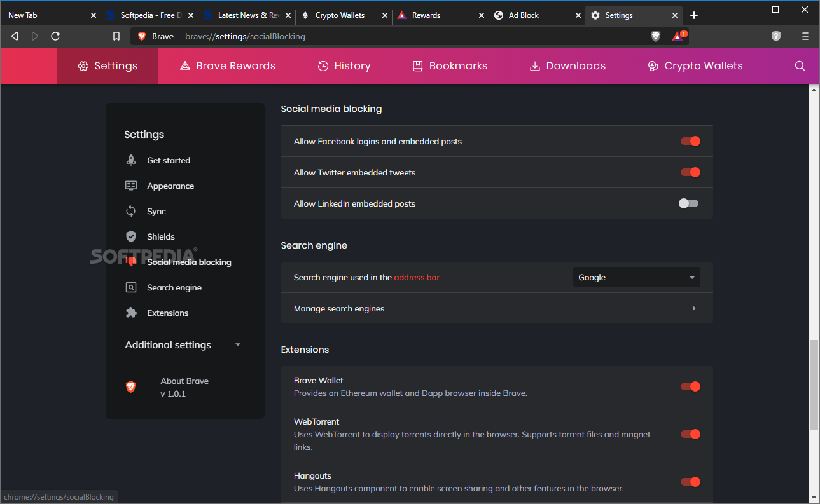820x504 pixels.
Task: Toggle Allow Facebook logins and embedded posts
Action: tap(690, 141)
